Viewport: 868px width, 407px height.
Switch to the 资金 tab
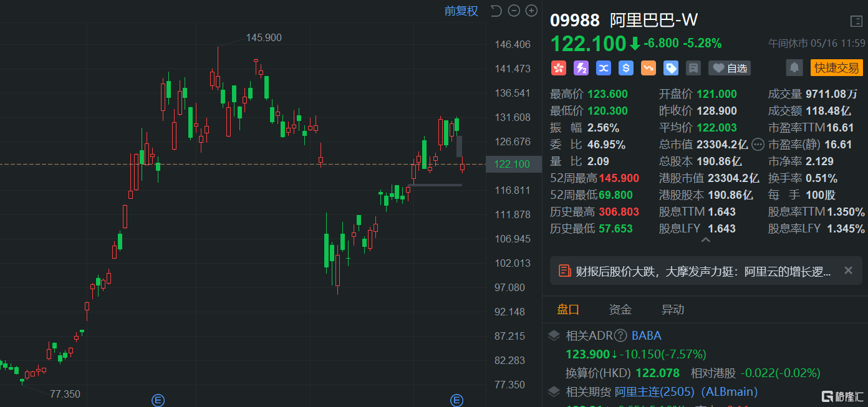click(620, 310)
